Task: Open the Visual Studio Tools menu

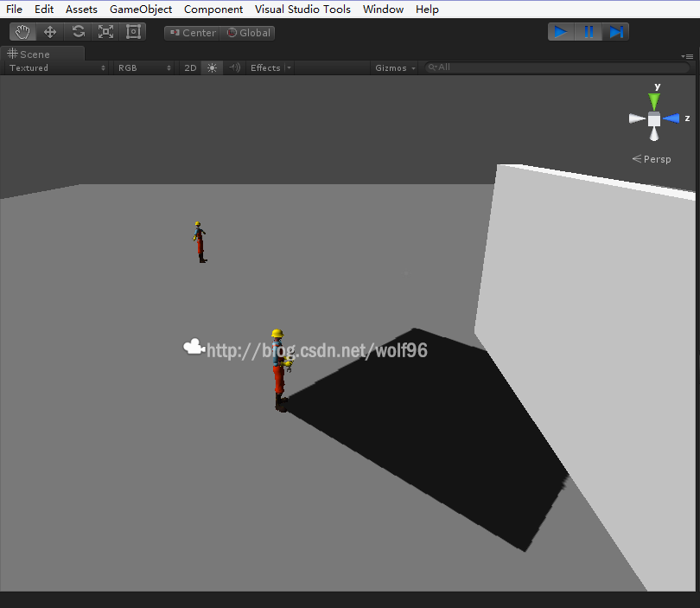Action: coord(302,10)
